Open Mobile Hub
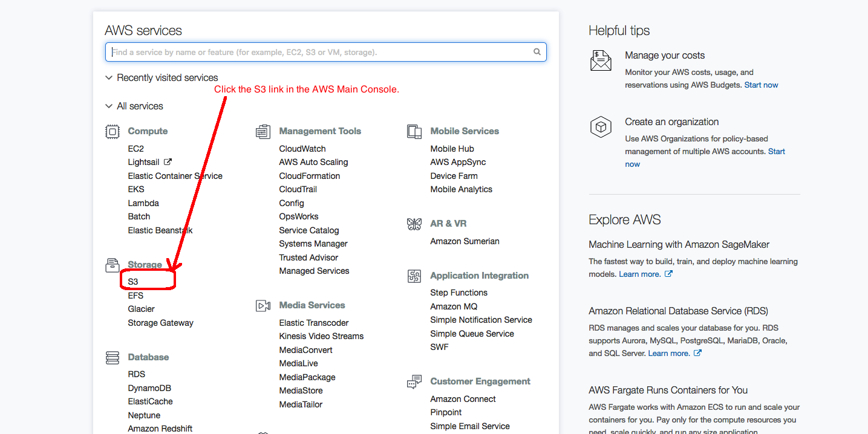The width and height of the screenshot is (868, 434). 452,149
